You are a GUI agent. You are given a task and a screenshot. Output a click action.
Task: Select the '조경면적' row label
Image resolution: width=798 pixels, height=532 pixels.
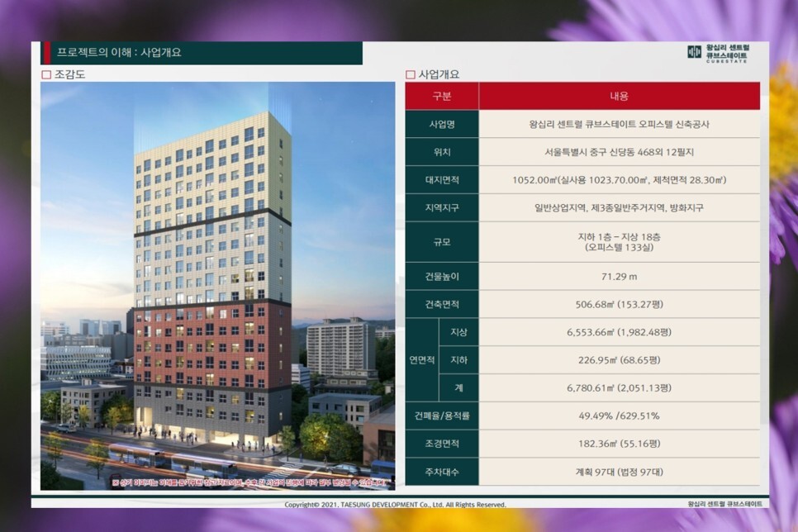[442, 444]
